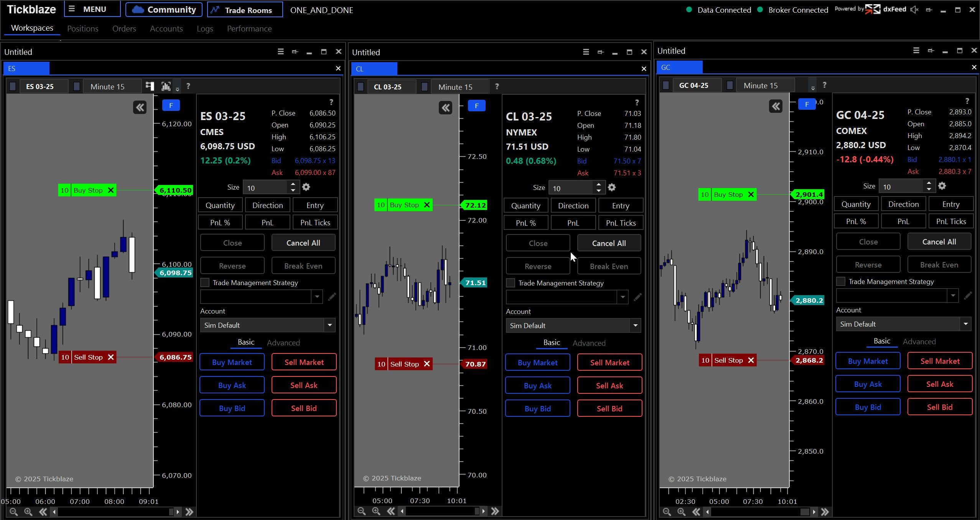Mute sounds with the speaker icon
Viewport: 980px width, 520px height.
coord(914,10)
